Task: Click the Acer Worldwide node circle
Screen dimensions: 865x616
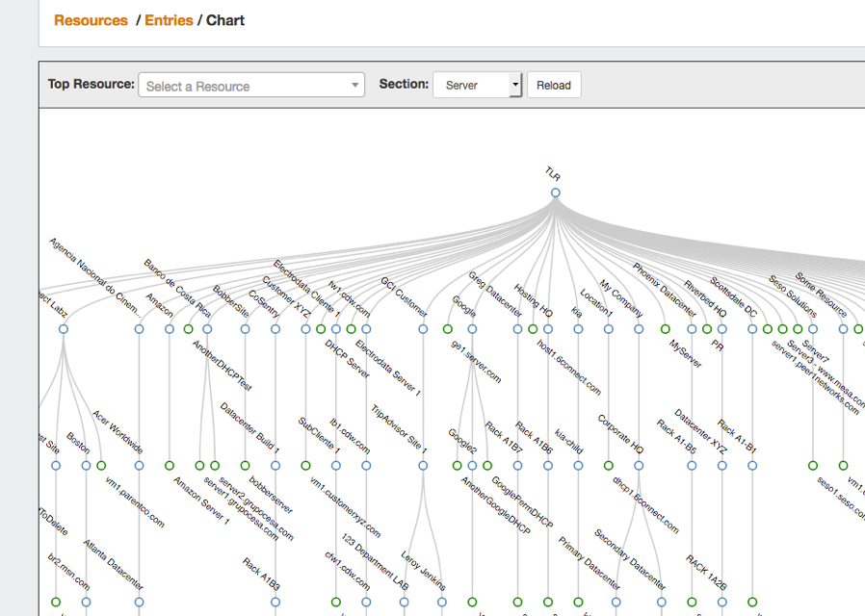Action: 139,466
